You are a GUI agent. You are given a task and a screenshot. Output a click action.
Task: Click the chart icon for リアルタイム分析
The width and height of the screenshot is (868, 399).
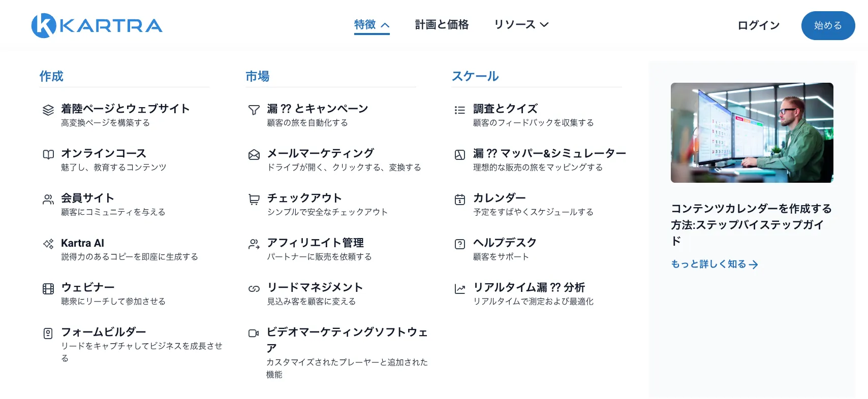(x=460, y=289)
